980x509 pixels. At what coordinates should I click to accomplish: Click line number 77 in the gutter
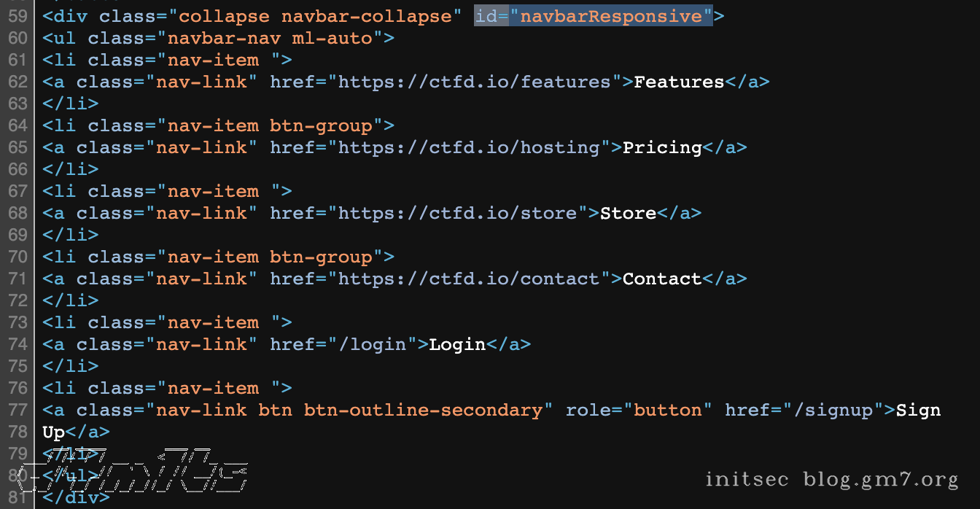[17, 410]
